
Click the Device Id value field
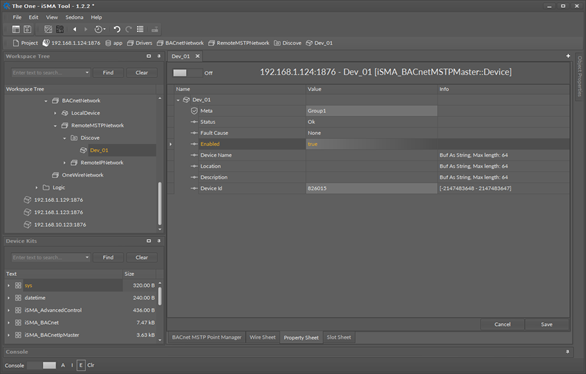click(371, 188)
